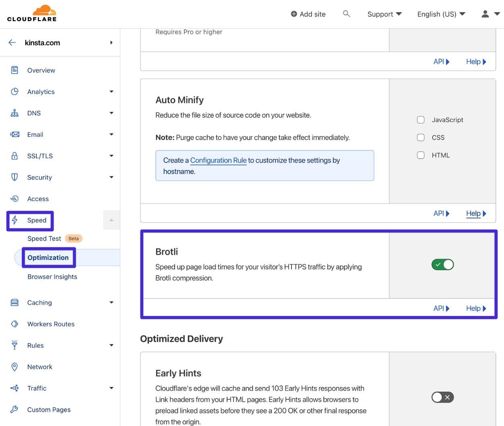504x426 pixels.
Task: Click the Configuration Rule link
Action: [x=218, y=159]
